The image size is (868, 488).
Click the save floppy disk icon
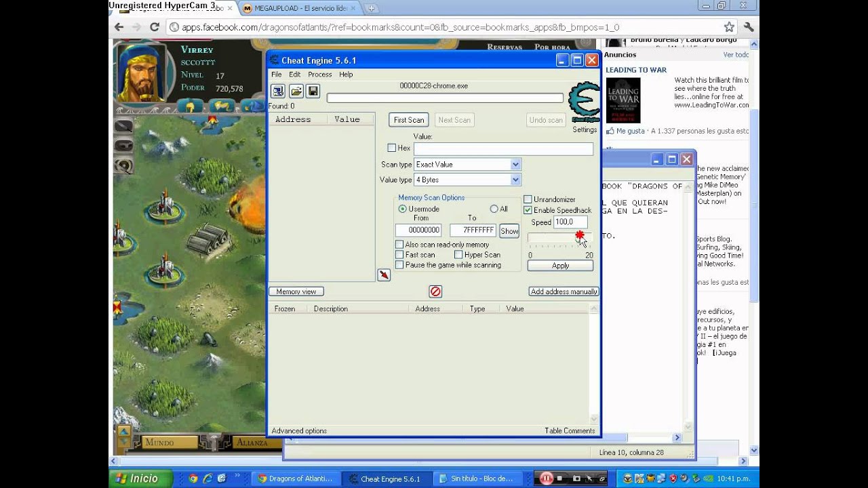(313, 91)
